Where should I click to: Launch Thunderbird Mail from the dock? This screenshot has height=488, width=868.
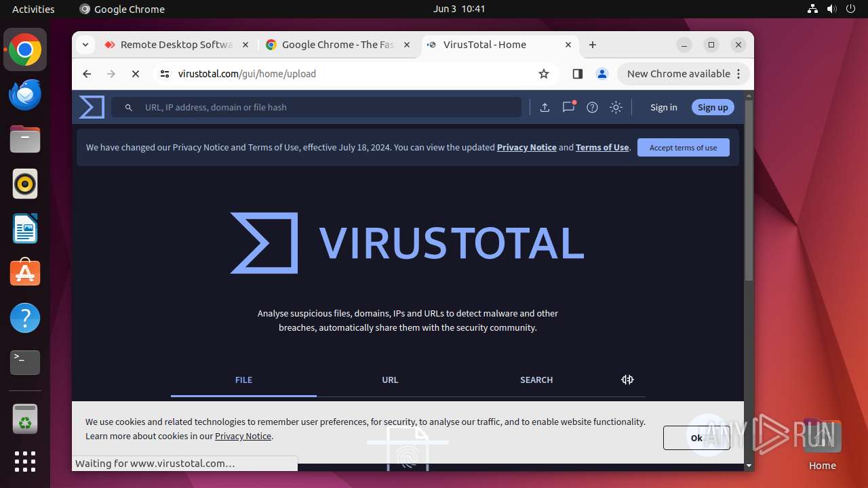click(x=25, y=94)
